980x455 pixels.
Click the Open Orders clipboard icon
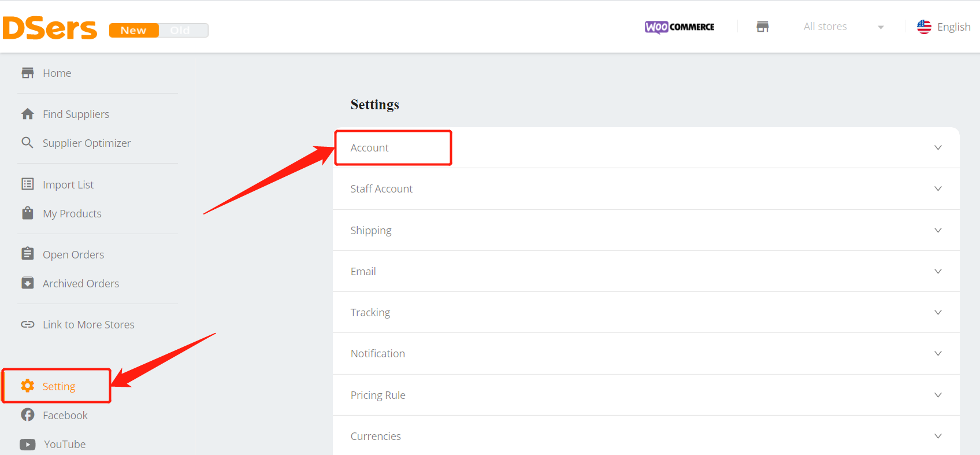tap(28, 254)
